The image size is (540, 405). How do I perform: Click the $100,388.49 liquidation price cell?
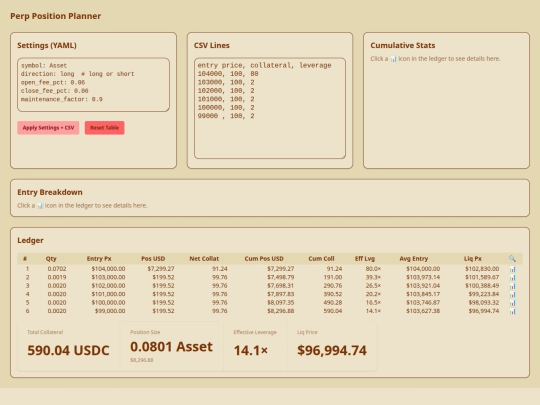click(x=482, y=285)
